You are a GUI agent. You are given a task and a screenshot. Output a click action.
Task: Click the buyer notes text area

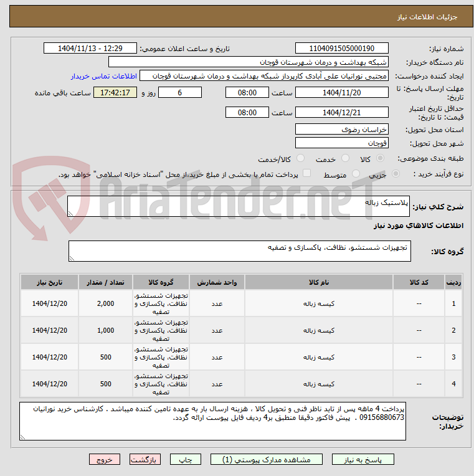pyautogui.click(x=212, y=421)
